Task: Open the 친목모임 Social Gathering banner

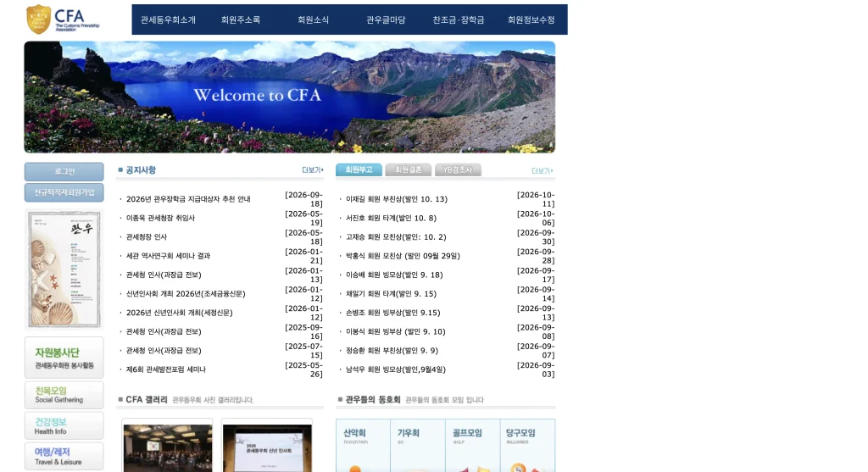Action: pyautogui.click(x=64, y=395)
